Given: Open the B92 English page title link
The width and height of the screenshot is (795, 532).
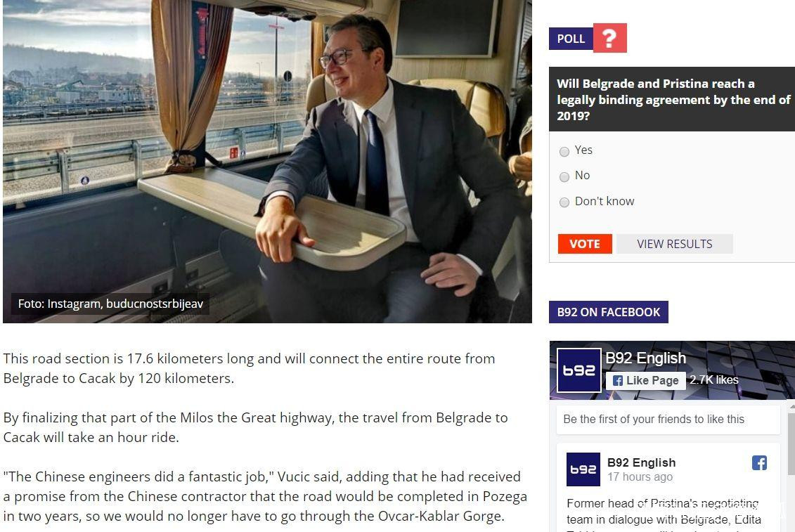Looking at the screenshot, I should point(645,358).
